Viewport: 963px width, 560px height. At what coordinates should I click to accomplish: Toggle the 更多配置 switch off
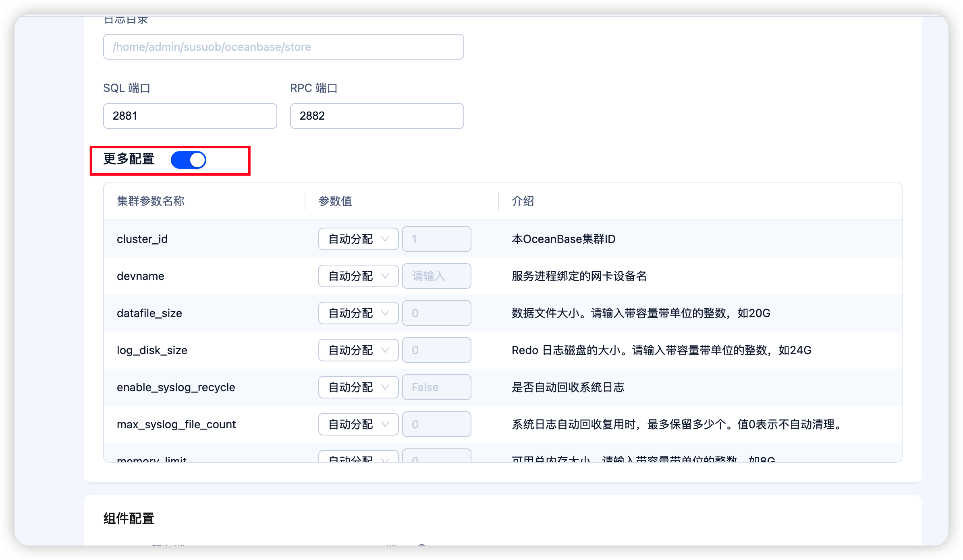pyautogui.click(x=188, y=160)
